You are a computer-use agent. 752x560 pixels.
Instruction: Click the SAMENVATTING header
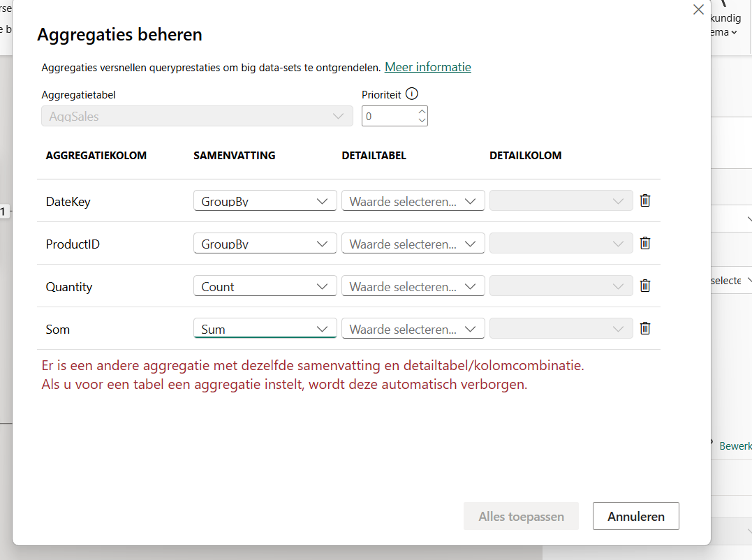tap(235, 155)
